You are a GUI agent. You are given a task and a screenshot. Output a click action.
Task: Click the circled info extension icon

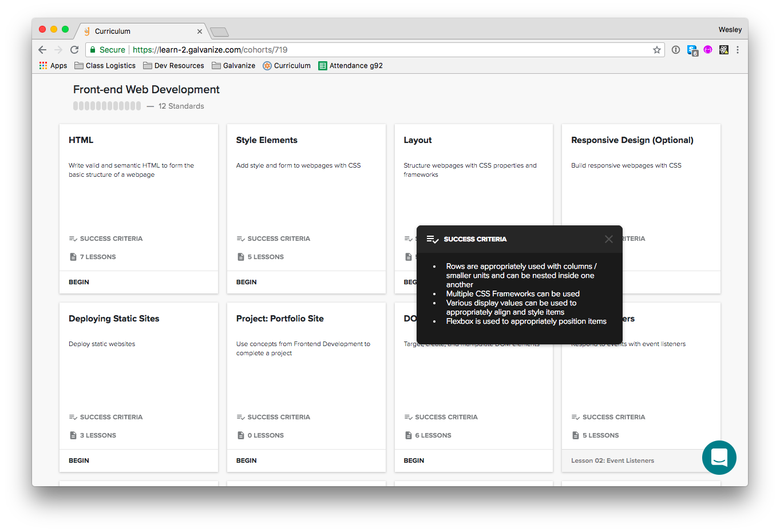(676, 50)
